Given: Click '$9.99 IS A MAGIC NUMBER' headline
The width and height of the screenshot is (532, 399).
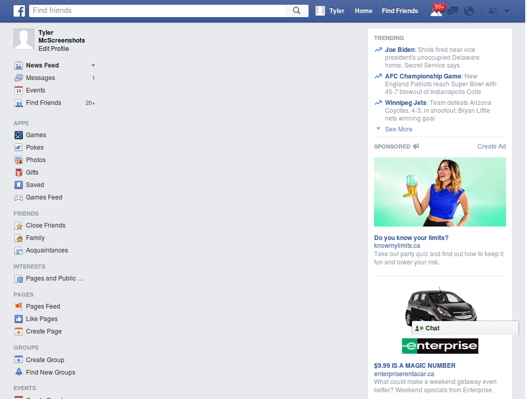Looking at the screenshot, I should click(415, 366).
